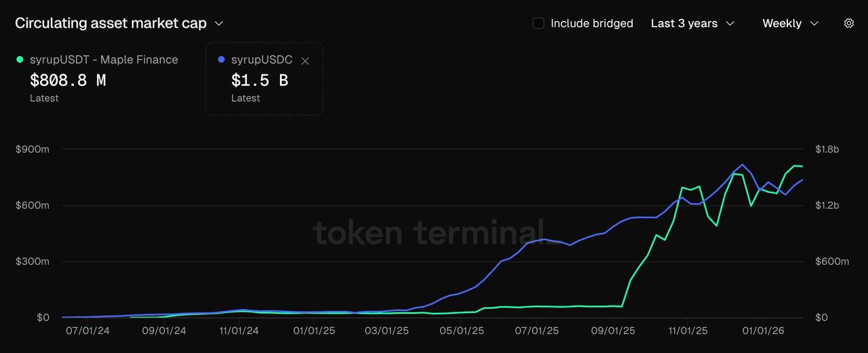The height and width of the screenshot is (353, 868).
Task: Open the Last 3 years dropdown
Action: (x=692, y=23)
